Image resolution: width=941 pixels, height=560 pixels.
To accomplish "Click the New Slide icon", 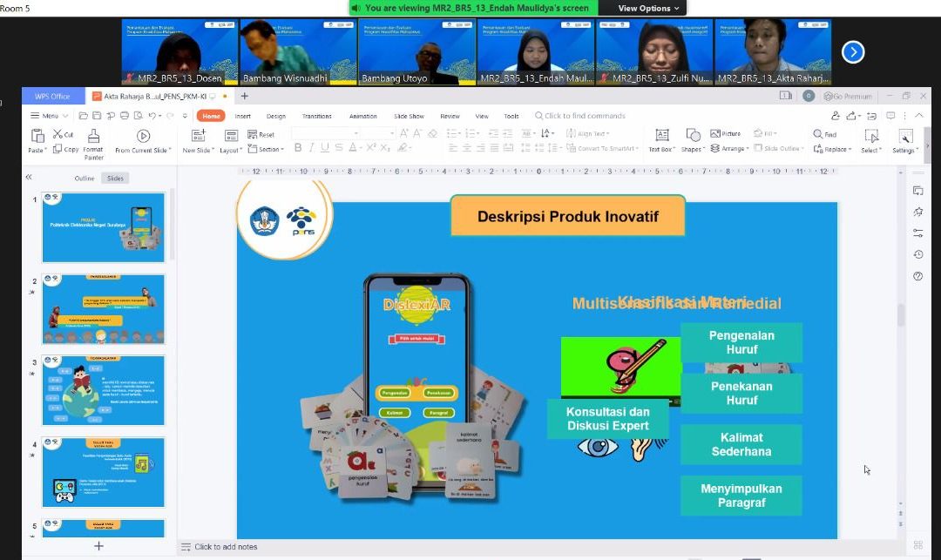I will pyautogui.click(x=198, y=136).
